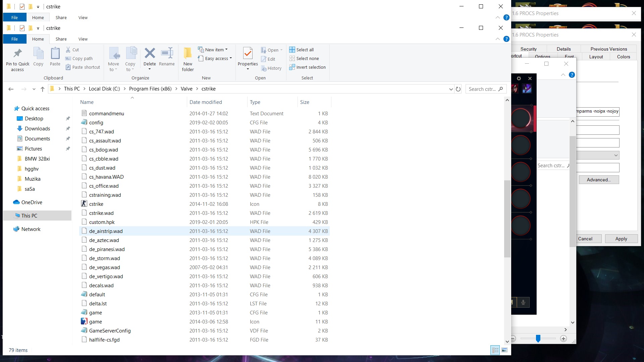
Task: Click the Properties checkmark icon in ribbon
Action: pyautogui.click(x=248, y=53)
